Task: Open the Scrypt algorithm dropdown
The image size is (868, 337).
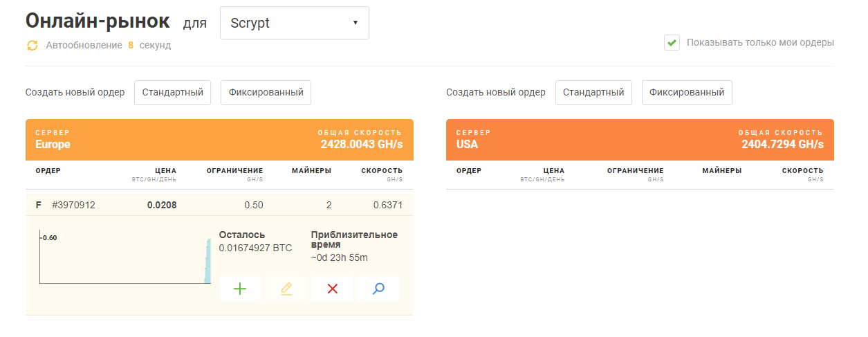Action: [294, 23]
